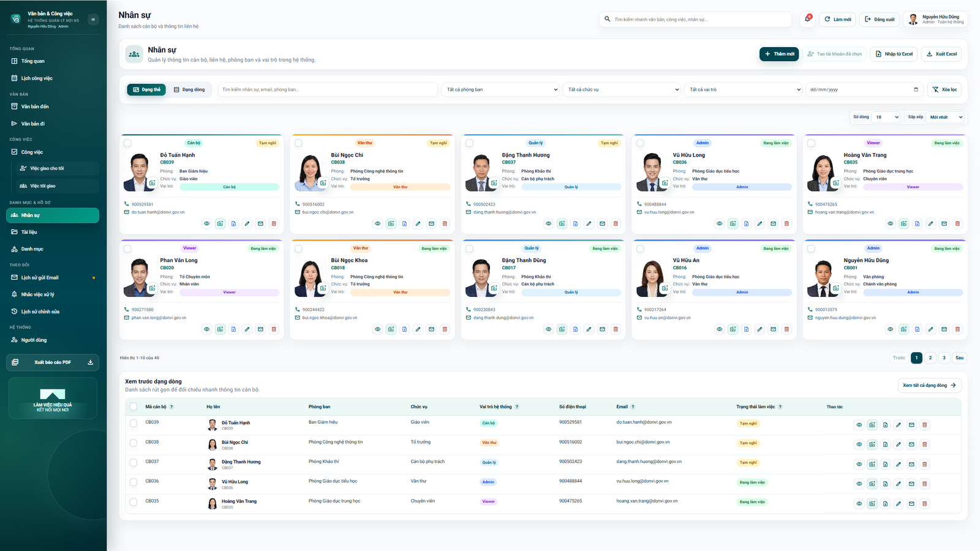Change avatar photo on Phan Văn Long's portrait
Viewport: 980px width, 551px height.
point(152,288)
